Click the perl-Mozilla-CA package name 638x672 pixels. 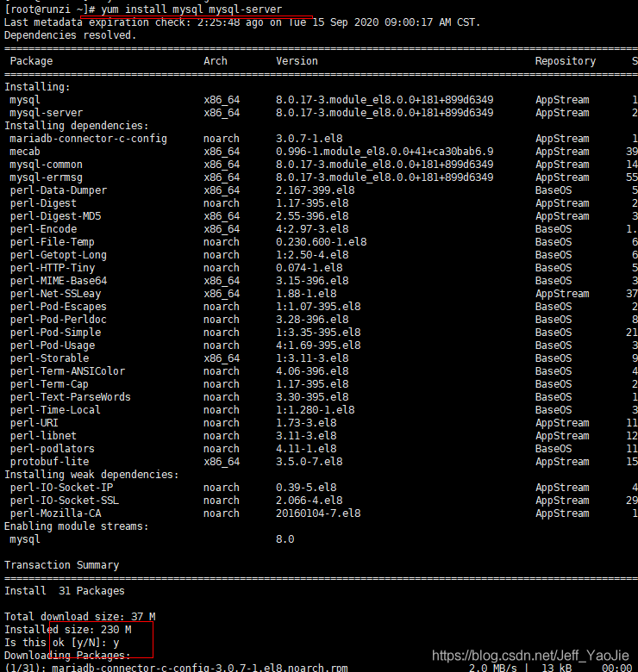coord(55,513)
